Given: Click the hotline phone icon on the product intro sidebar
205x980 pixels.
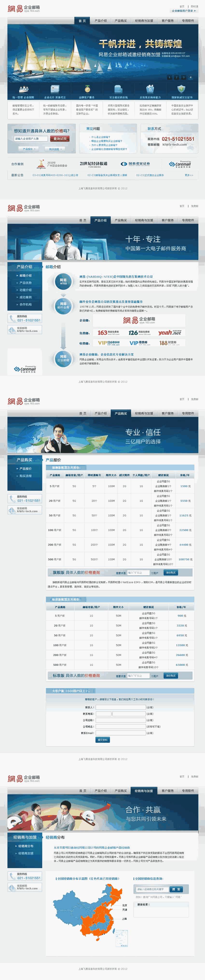Looking at the screenshot, I should tap(12, 318).
